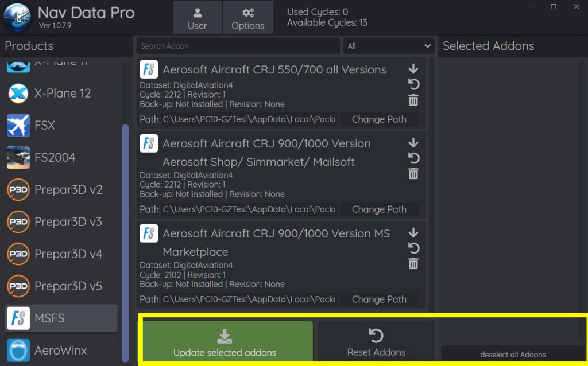This screenshot has height=366, width=588.
Task: Restore backup for CRJ 550/700 all Versions
Action: [413, 84]
